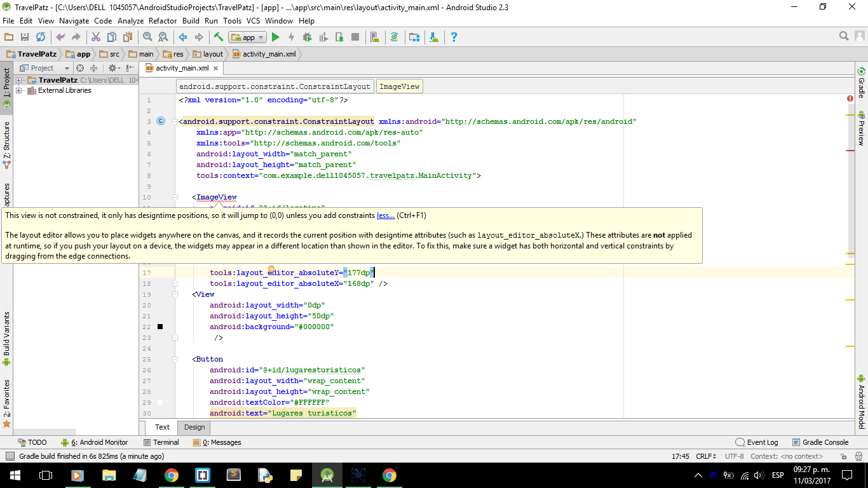Open the CRLF line separator selector
The width and height of the screenshot is (868, 488).
click(706, 456)
